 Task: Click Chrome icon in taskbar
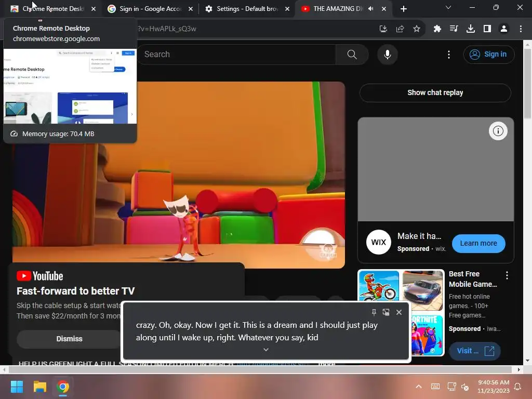pos(63,387)
